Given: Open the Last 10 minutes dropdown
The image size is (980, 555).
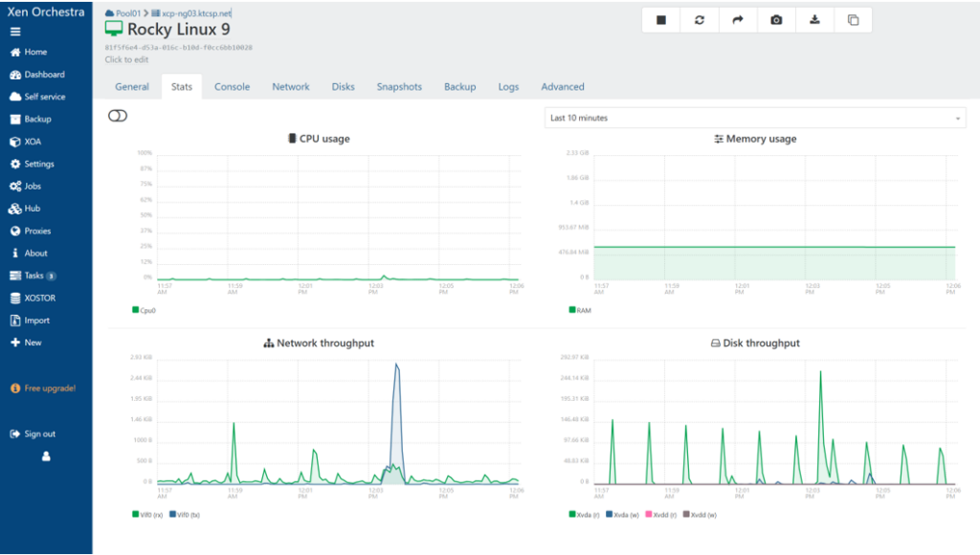Looking at the screenshot, I should click(x=754, y=118).
